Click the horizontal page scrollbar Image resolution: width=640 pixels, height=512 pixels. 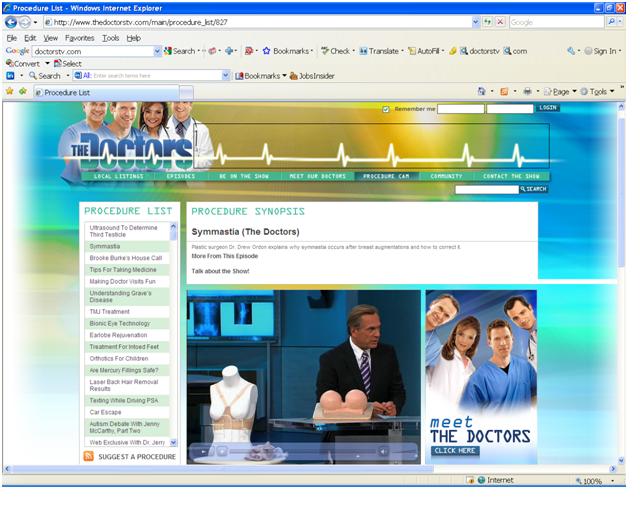coord(222,469)
